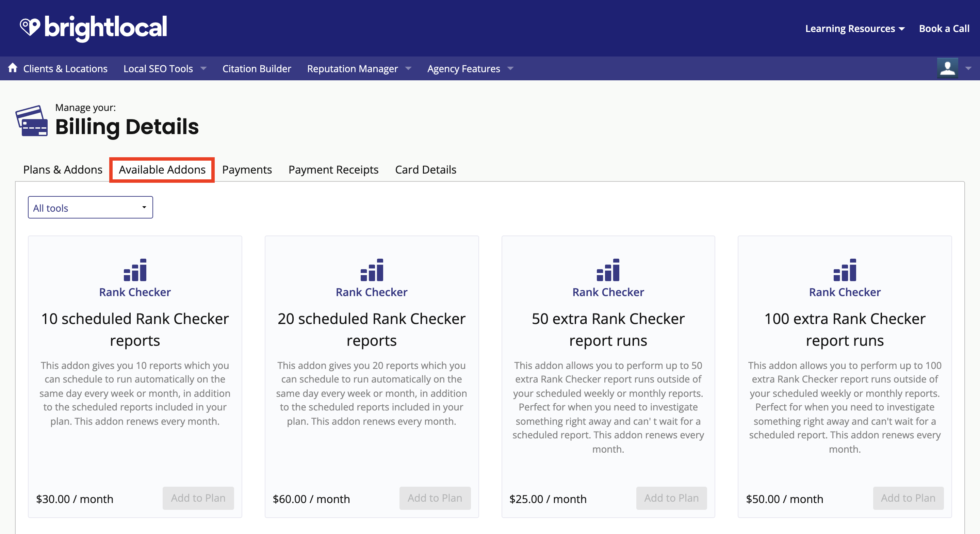Switch to the Payments tab
Viewport: 980px width, 534px height.
click(x=247, y=170)
